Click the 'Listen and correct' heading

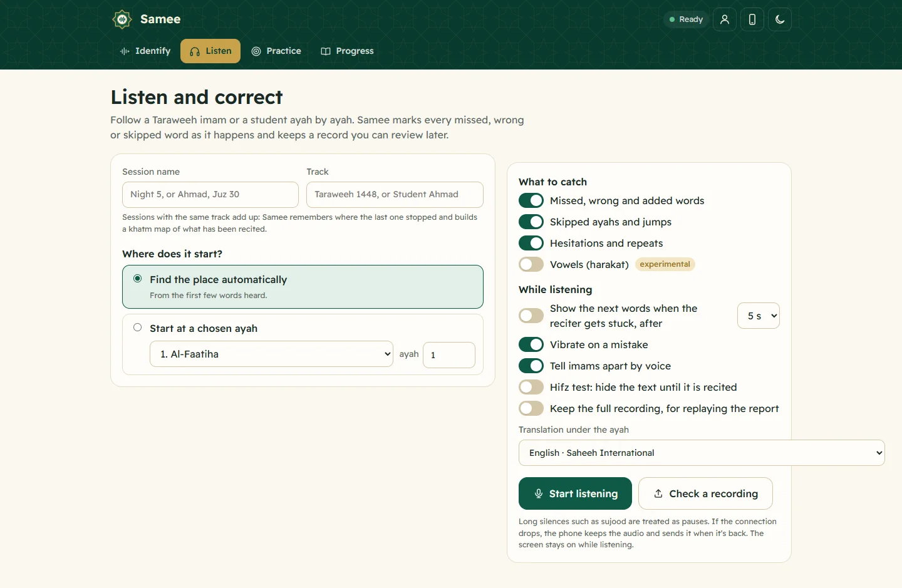pyautogui.click(x=197, y=97)
